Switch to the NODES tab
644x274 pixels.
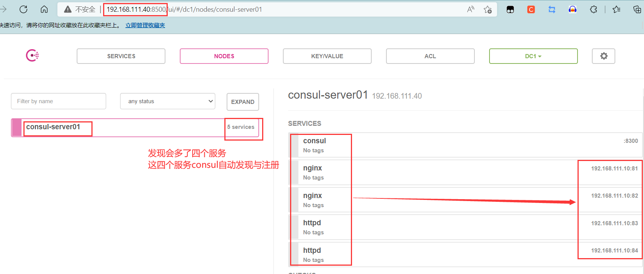[224, 56]
